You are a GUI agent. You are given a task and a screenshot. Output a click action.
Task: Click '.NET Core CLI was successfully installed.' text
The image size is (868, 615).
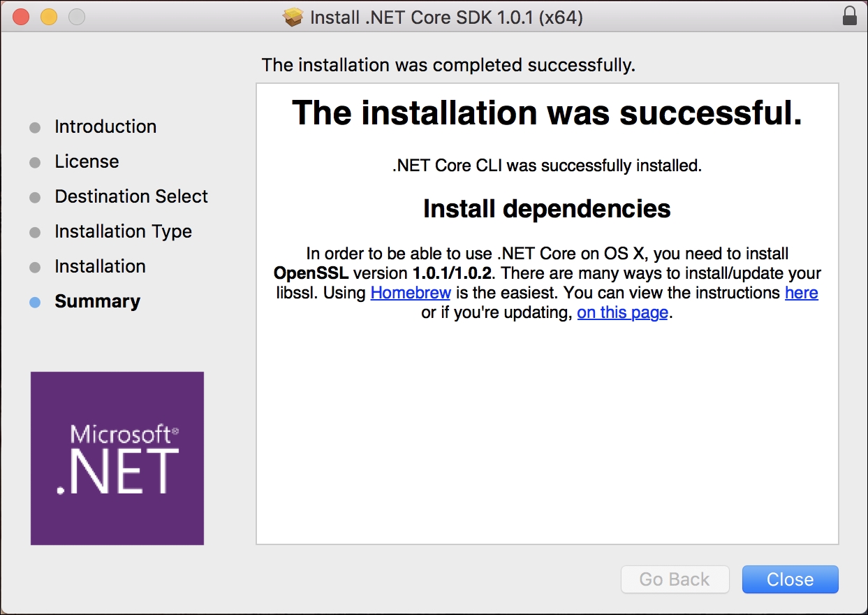pyautogui.click(x=547, y=166)
